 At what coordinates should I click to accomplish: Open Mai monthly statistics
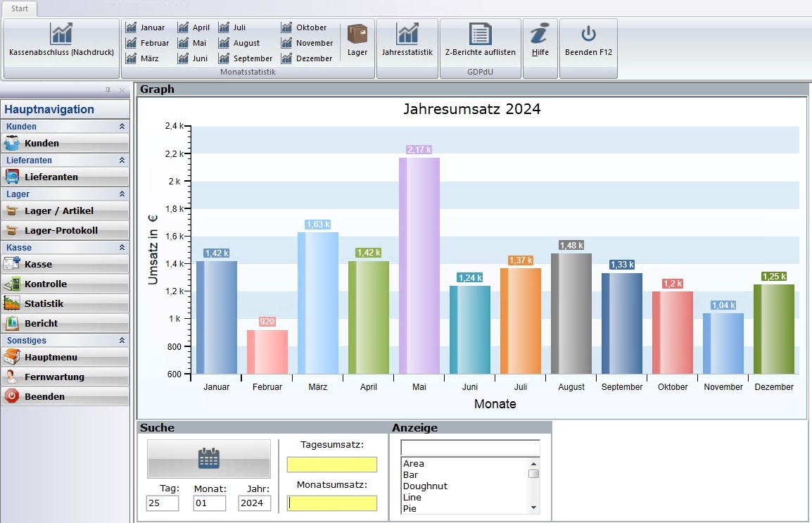(x=192, y=43)
